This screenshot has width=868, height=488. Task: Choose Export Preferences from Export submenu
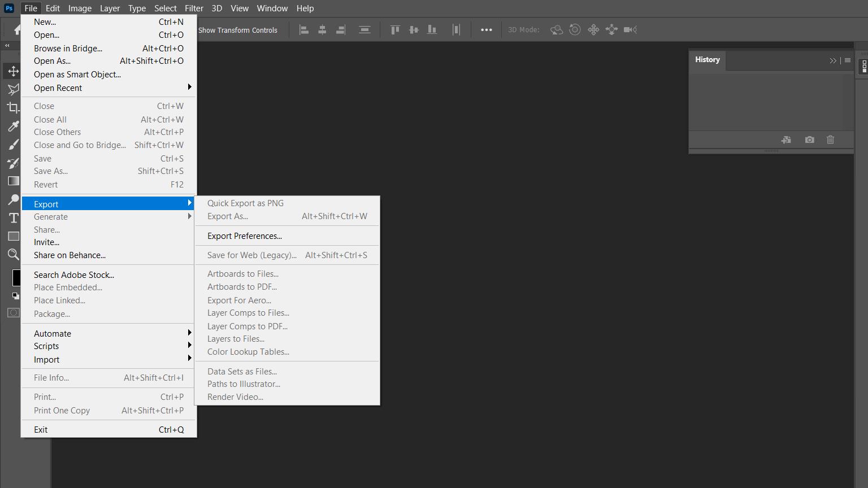point(244,236)
